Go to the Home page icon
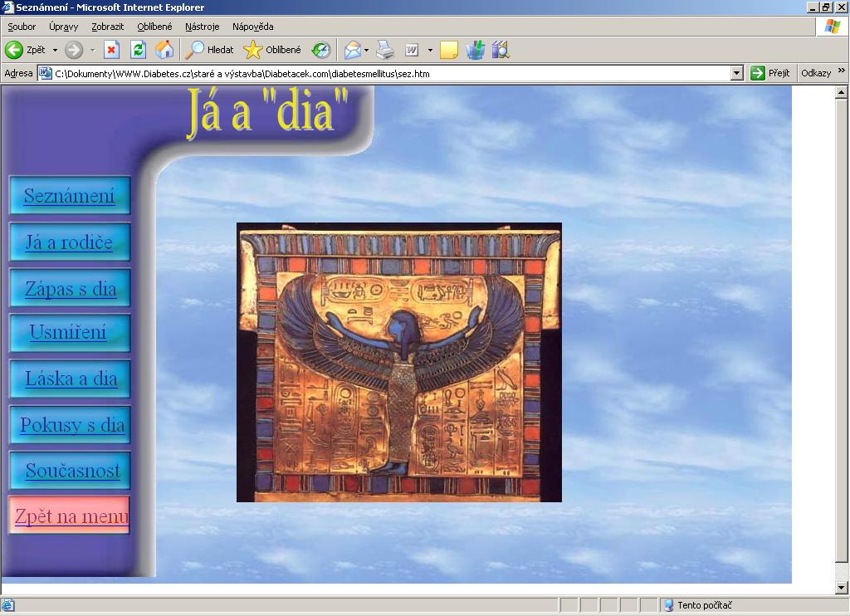The image size is (850, 616). tap(164, 50)
